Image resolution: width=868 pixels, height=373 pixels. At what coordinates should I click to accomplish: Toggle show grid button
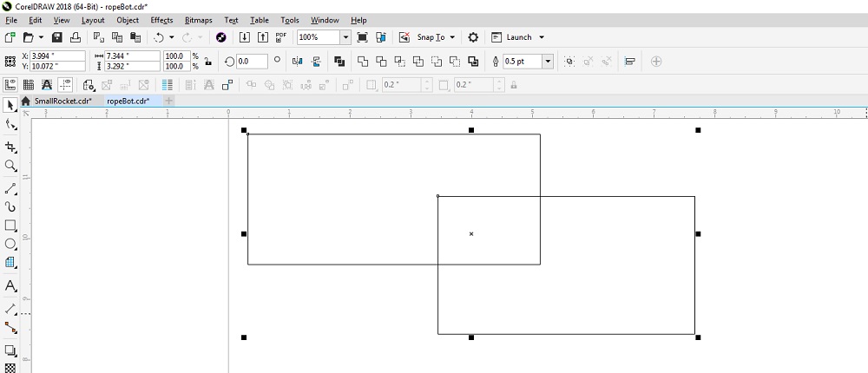click(29, 85)
